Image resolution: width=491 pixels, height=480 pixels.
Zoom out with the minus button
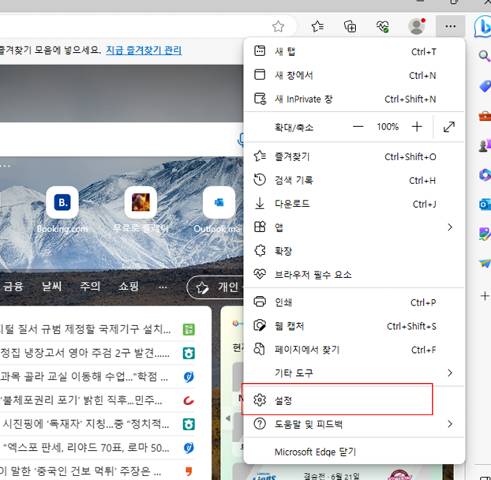(x=358, y=127)
